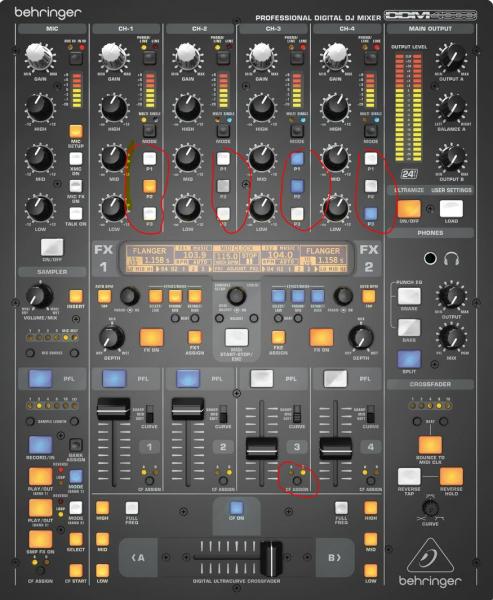This screenshot has height=600, width=493.
Task: Click the Phones SPLIT blue button
Action: tap(409, 359)
